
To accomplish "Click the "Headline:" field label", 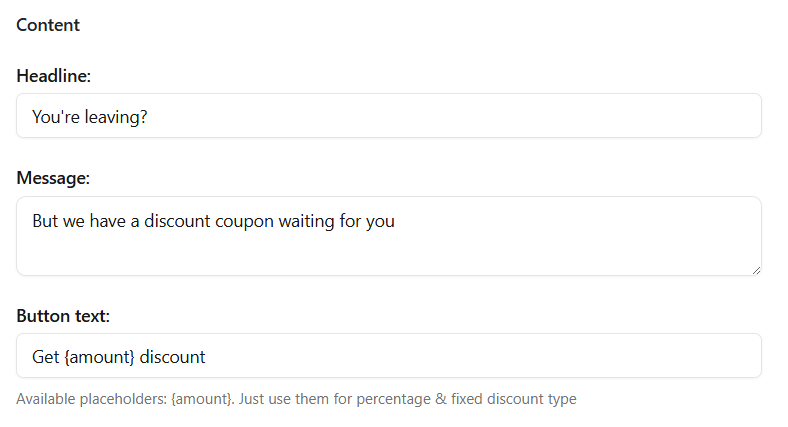I will pyautogui.click(x=54, y=75).
